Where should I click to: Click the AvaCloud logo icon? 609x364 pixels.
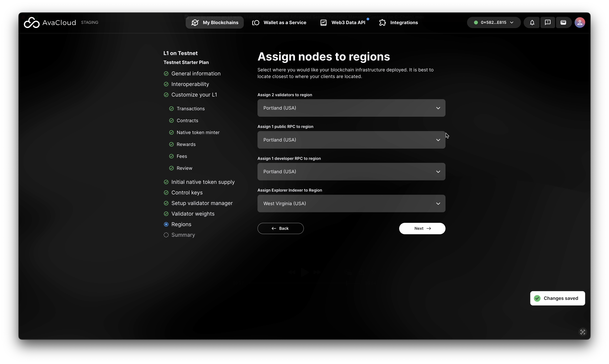coord(31,23)
